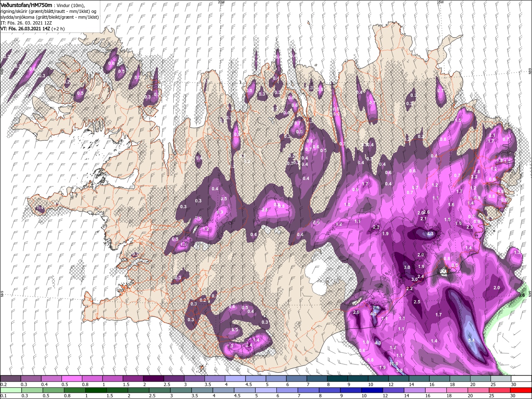Pick the bright red rain swatch above 30 mm
532x399 pixels.
tap(521, 390)
